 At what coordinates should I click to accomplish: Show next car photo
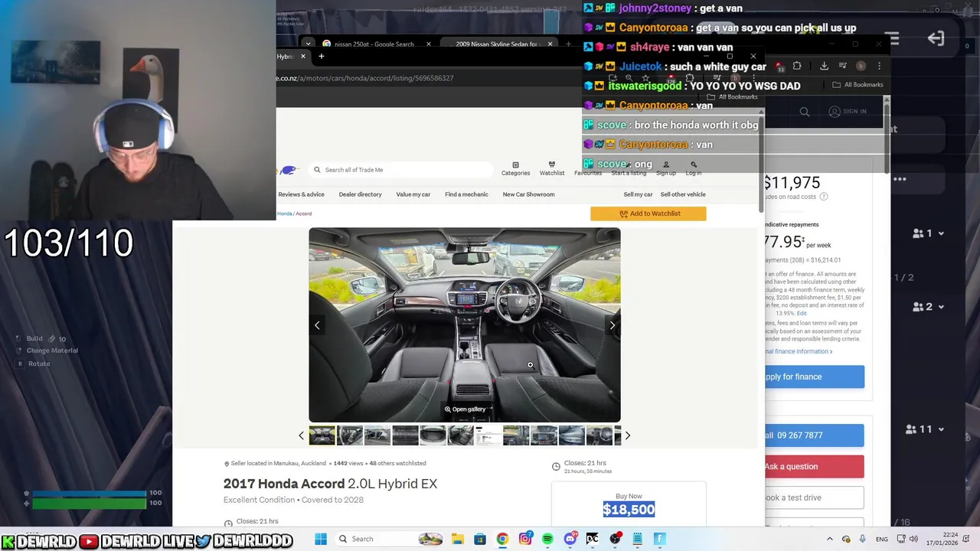tap(612, 325)
